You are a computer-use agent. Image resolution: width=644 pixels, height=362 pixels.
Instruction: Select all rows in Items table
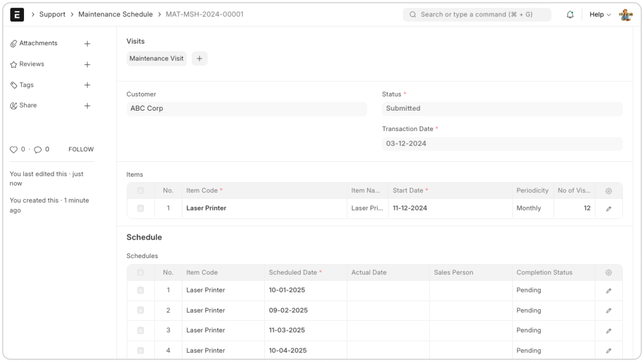coord(140,191)
